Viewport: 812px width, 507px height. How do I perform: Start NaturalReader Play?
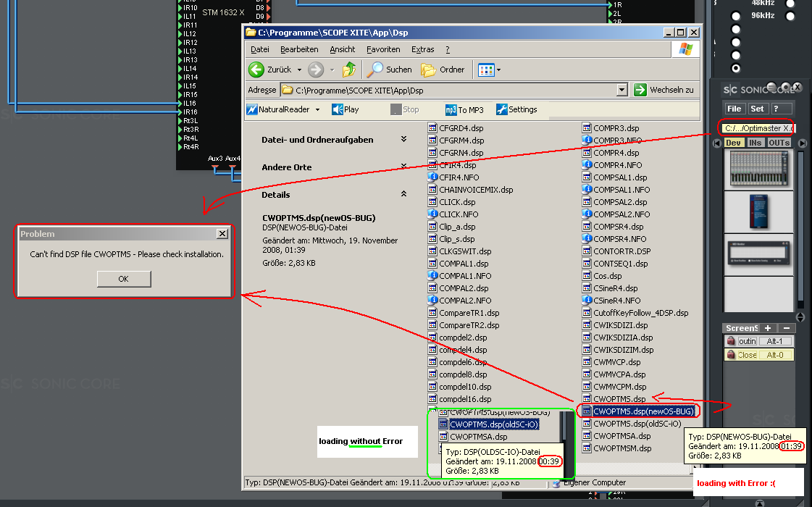pyautogui.click(x=346, y=109)
